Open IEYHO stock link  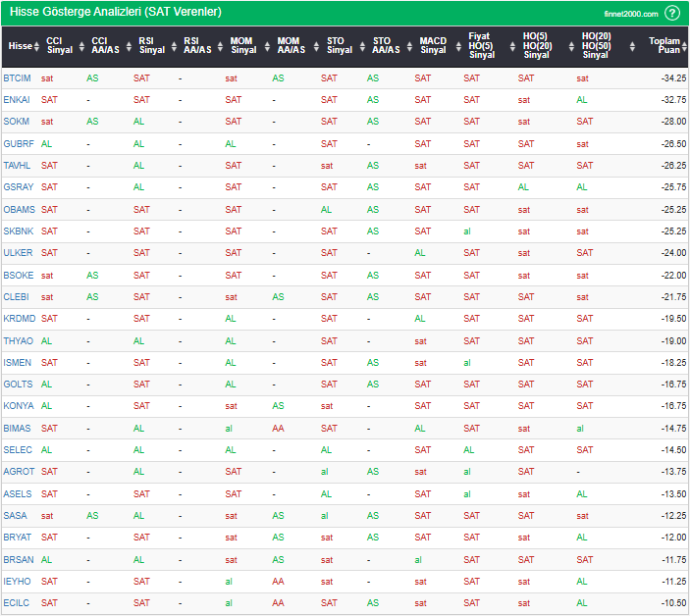coord(17,582)
